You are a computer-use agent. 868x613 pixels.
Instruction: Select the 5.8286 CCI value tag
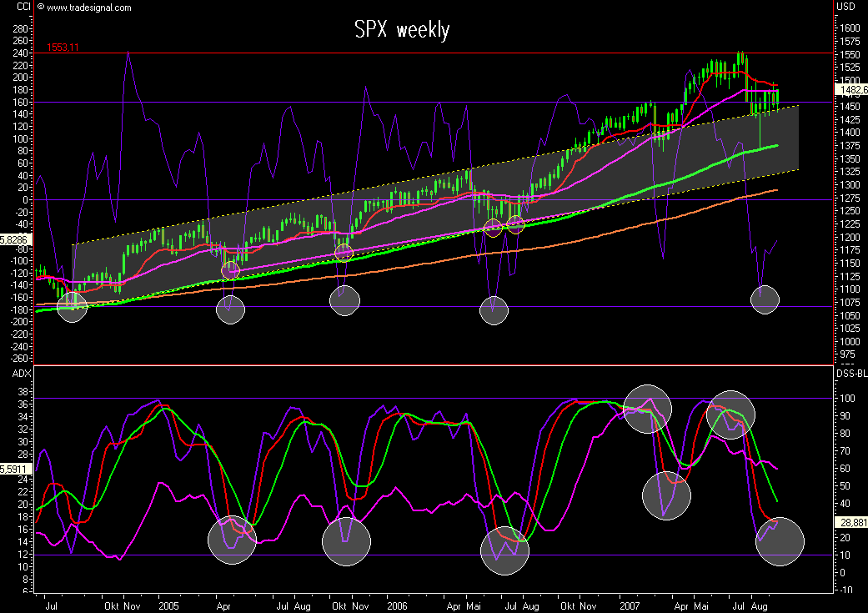pos(16,239)
